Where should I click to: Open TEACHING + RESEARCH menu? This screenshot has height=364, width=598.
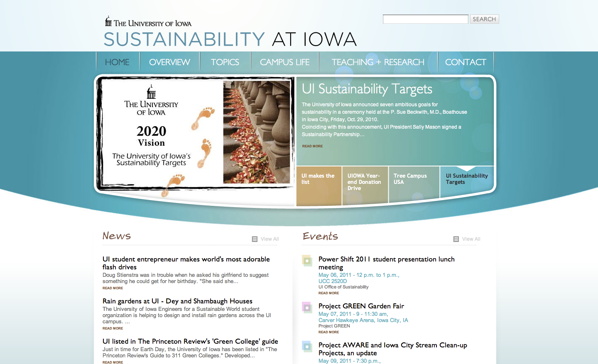tap(378, 62)
